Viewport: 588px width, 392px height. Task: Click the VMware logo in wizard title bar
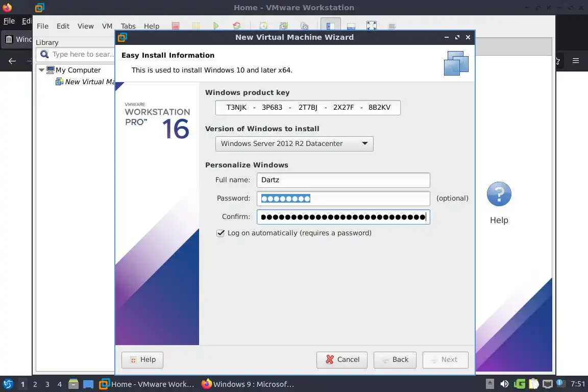click(122, 37)
